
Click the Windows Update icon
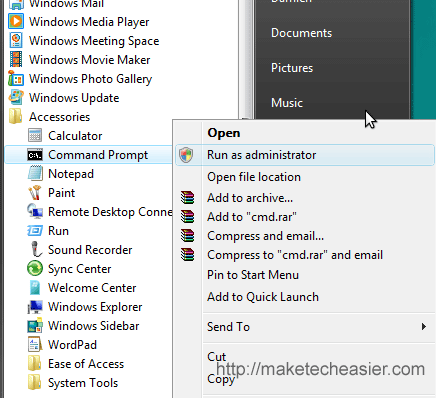(x=16, y=97)
